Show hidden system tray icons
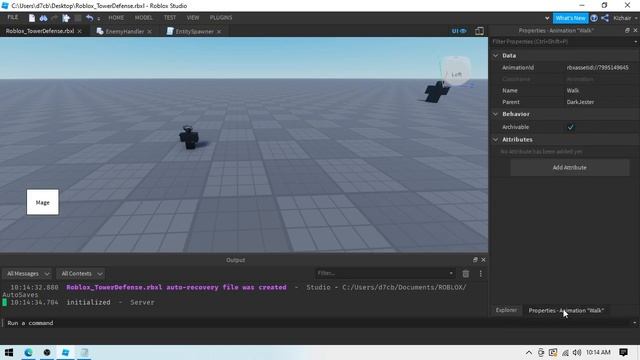640x360 pixels. [x=529, y=352]
